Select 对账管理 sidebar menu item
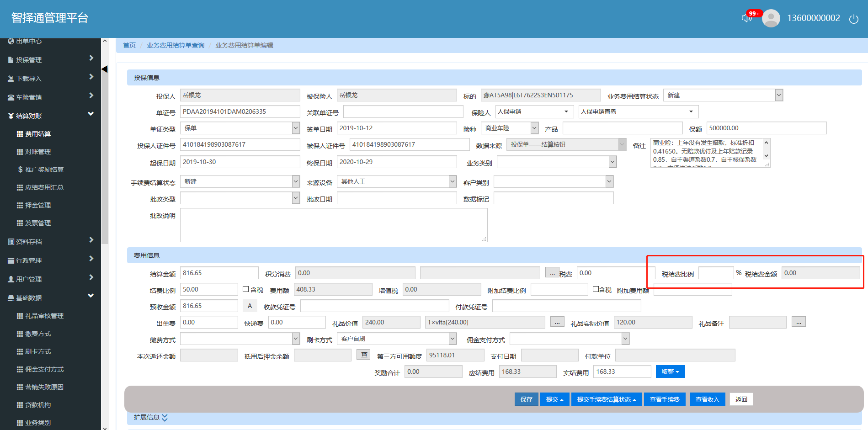 click(38, 152)
